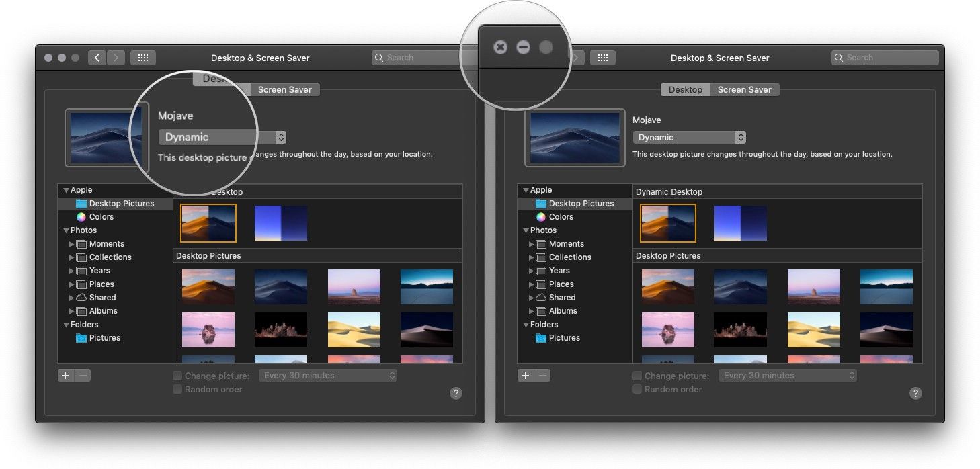Click the back arrow in left window toolbar
The width and height of the screenshot is (980, 469).
click(97, 58)
